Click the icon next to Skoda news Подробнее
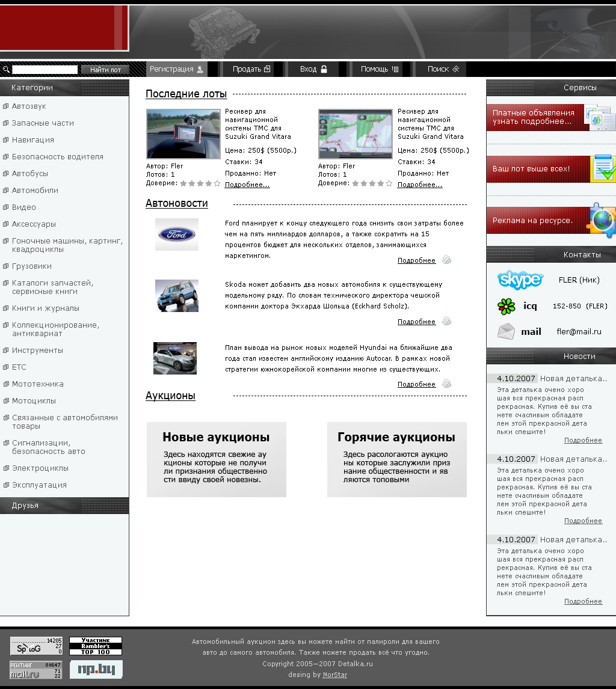Viewport: 616px width, 689px height. tap(447, 321)
